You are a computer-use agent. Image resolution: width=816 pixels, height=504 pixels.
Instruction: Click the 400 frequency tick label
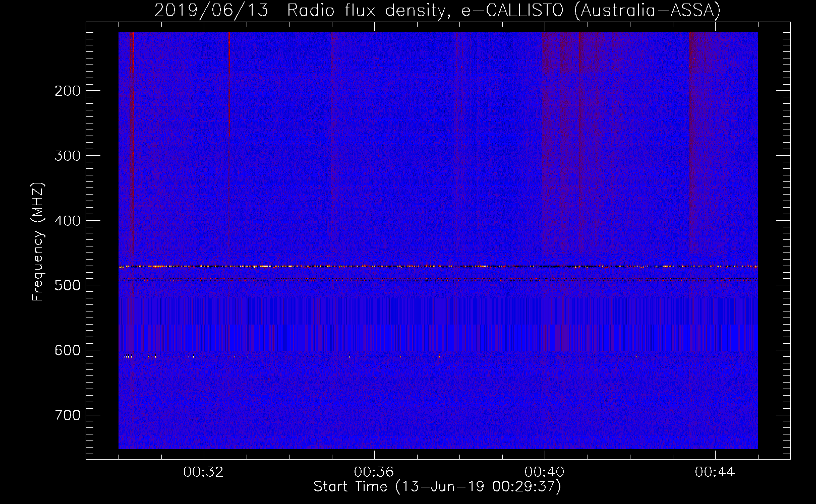pos(68,221)
